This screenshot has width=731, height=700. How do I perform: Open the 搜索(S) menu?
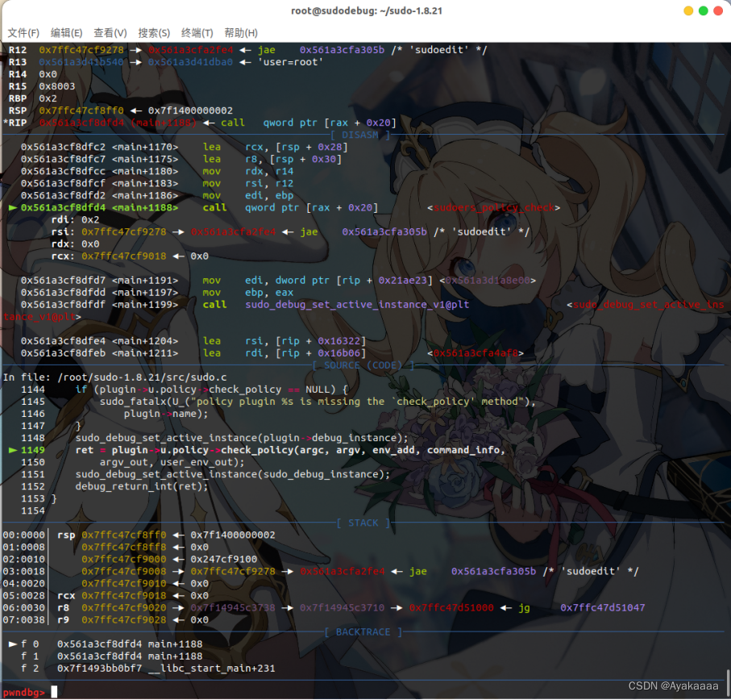click(x=154, y=32)
